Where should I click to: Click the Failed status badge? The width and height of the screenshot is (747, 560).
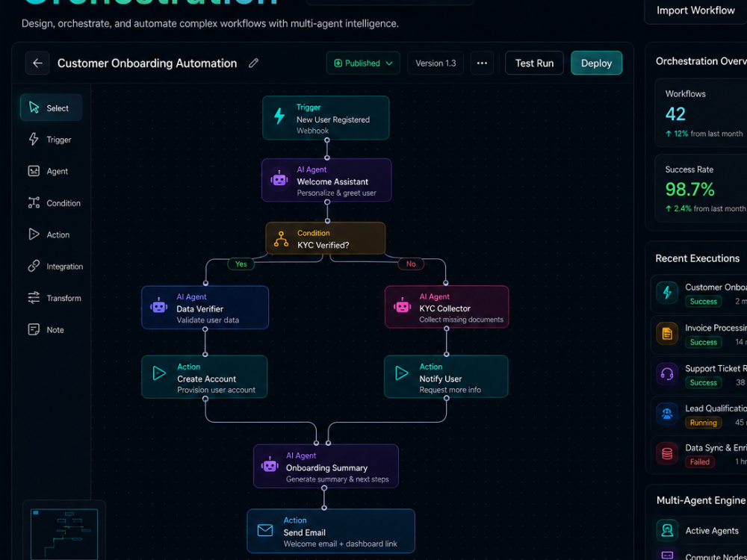click(699, 462)
